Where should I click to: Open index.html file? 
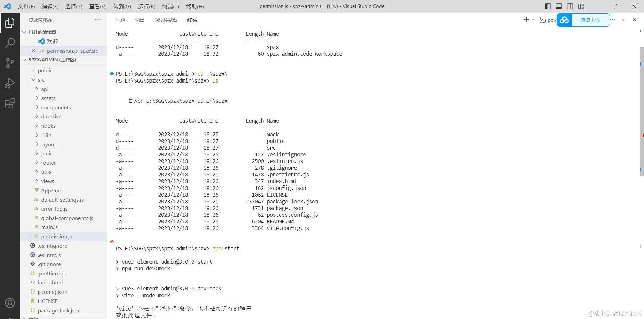pyautogui.click(x=64, y=282)
